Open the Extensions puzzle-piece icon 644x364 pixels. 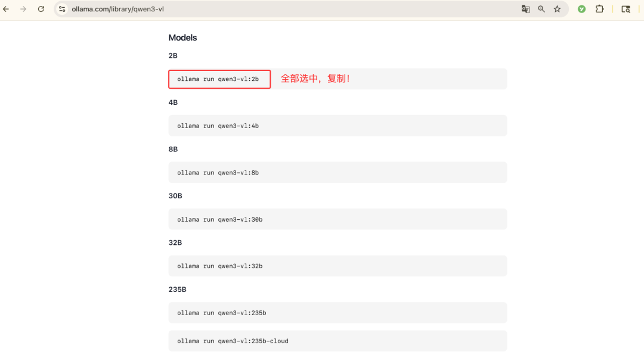(600, 9)
